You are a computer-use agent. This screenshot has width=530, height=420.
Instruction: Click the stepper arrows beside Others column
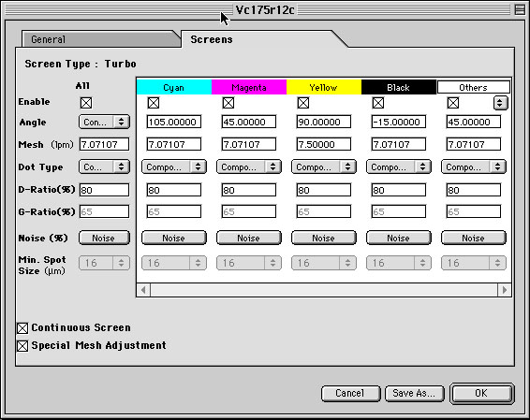[500, 103]
